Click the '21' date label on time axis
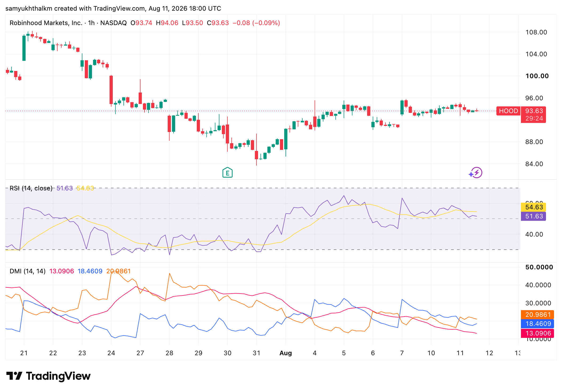This screenshot has width=562, height=392. coord(24,353)
